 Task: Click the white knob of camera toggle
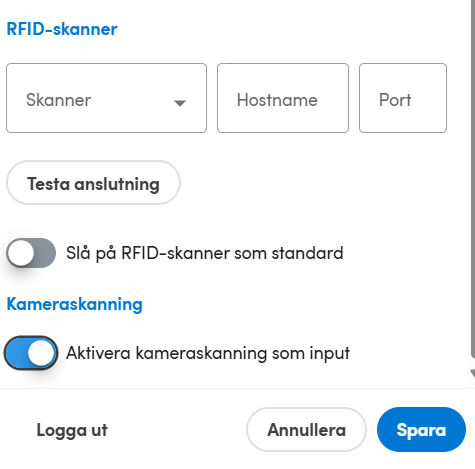point(41,353)
